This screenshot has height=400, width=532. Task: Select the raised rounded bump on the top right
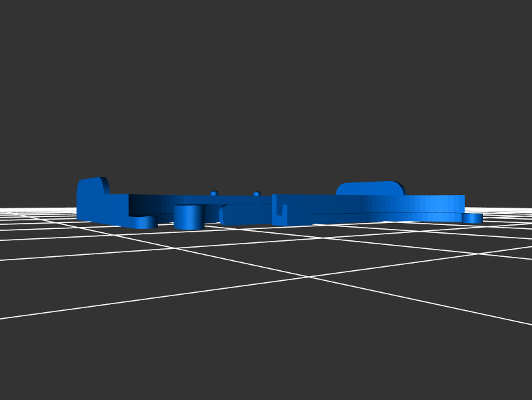[x=370, y=188]
